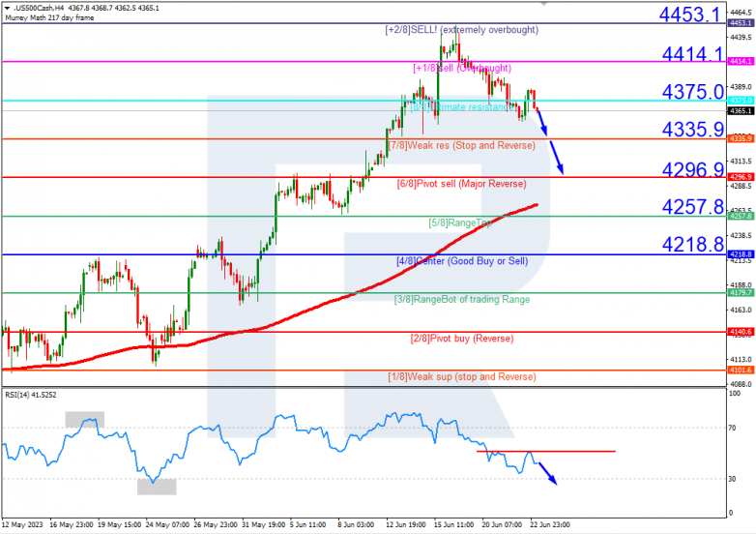Click the large 4257.8 level value
This screenshot has height=534, width=756.
coord(692,206)
